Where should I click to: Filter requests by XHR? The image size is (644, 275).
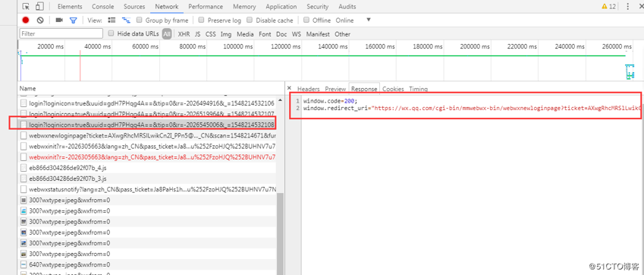tap(184, 34)
